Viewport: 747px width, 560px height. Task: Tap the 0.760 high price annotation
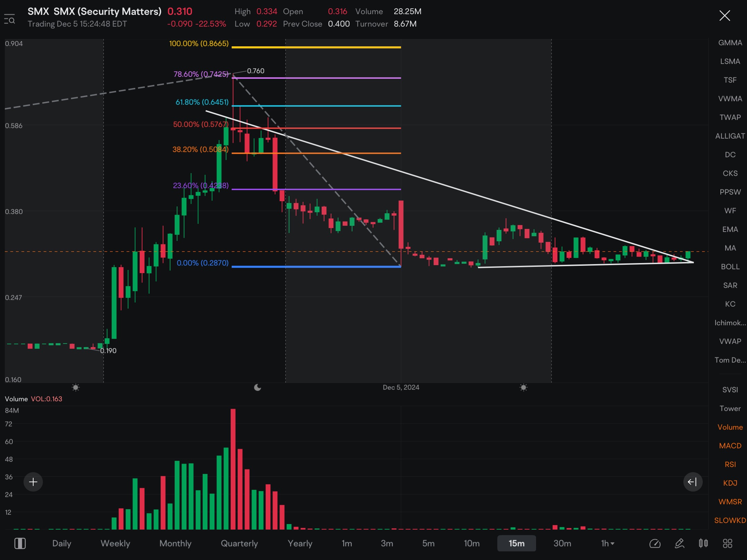point(256,71)
